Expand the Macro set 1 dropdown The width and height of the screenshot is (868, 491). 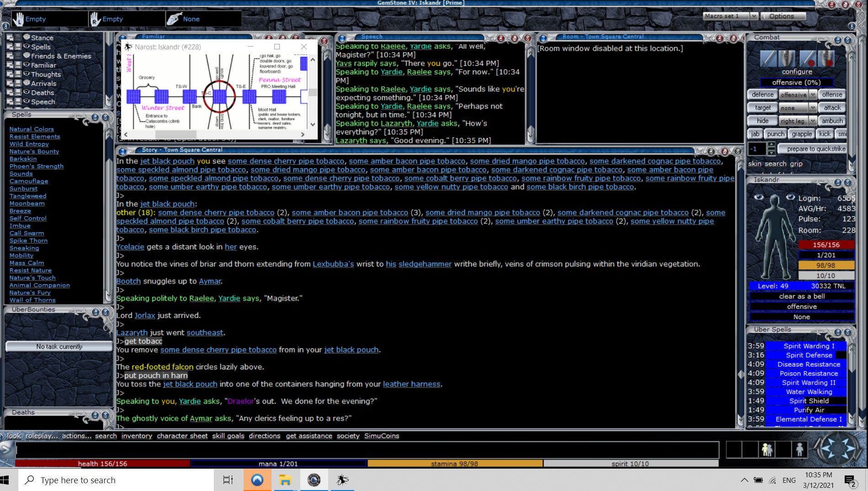pyautogui.click(x=754, y=16)
